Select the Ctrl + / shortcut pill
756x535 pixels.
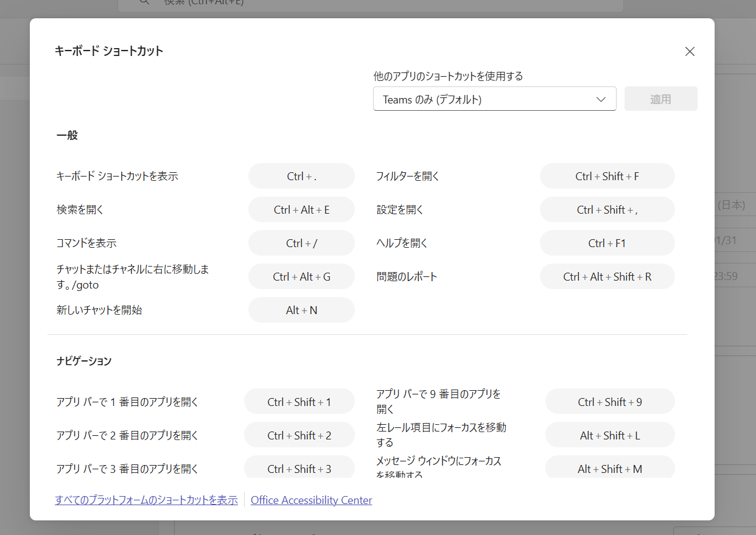pyautogui.click(x=301, y=243)
